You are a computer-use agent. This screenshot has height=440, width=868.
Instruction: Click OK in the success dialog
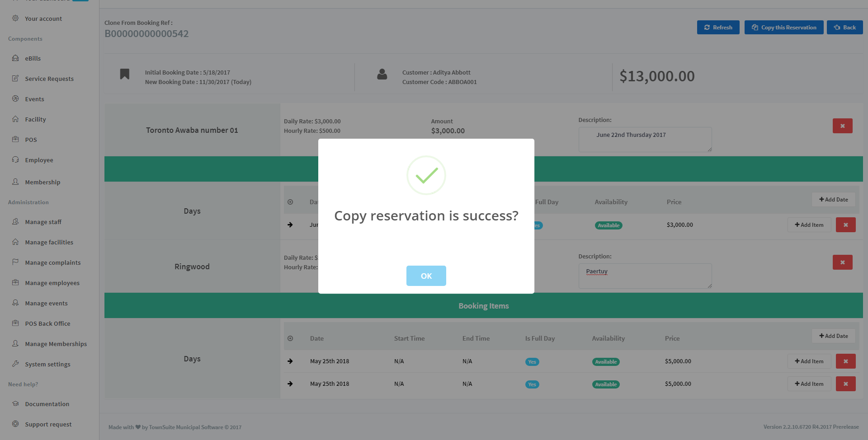[x=426, y=276]
